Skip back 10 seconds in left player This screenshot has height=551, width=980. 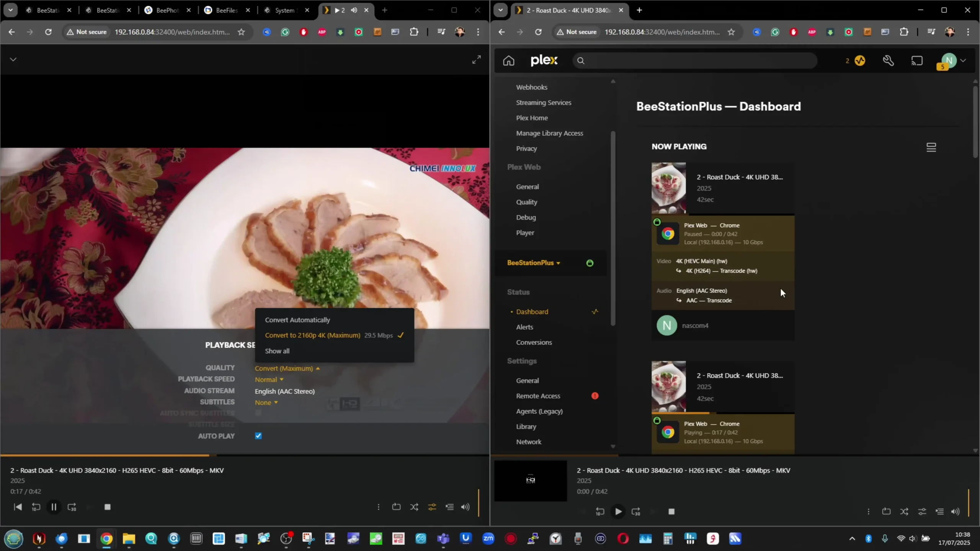point(36,507)
